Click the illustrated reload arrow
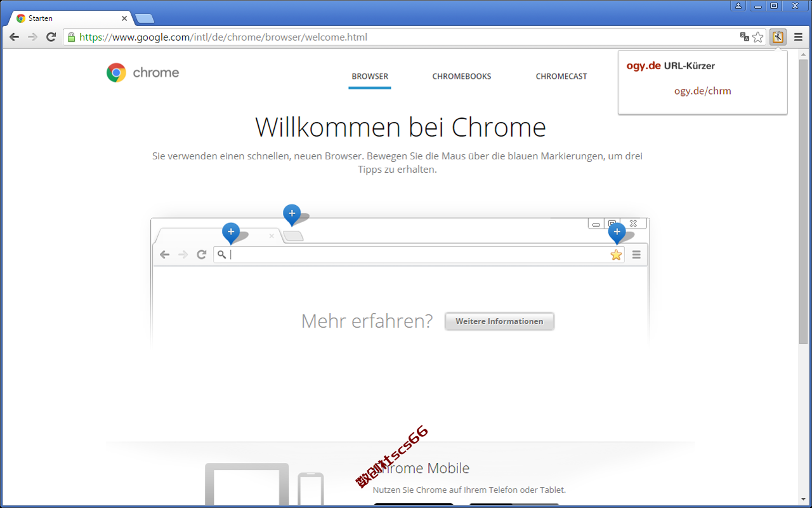The image size is (812, 508). (x=202, y=255)
